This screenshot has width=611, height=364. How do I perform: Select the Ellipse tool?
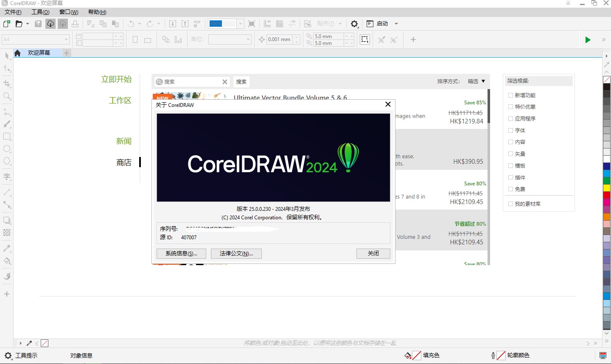tap(7, 149)
